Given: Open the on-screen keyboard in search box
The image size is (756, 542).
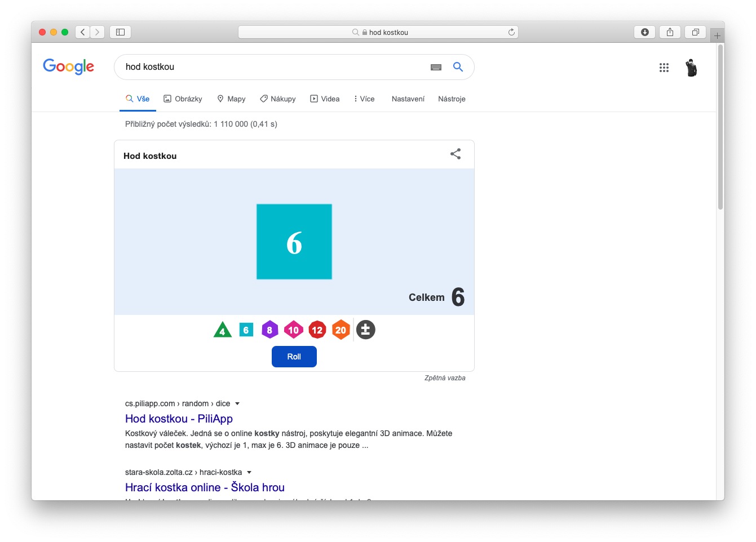Looking at the screenshot, I should click(x=436, y=67).
